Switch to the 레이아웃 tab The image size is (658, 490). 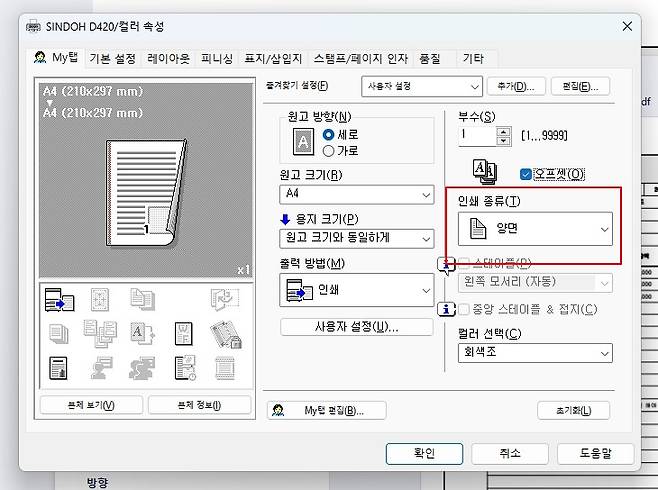(x=169, y=59)
